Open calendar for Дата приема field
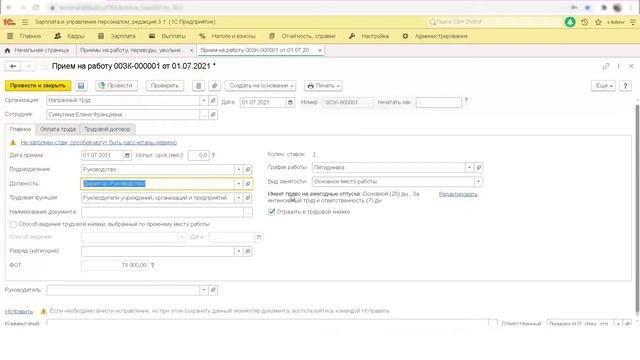The height and width of the screenshot is (360, 640). [x=127, y=155]
